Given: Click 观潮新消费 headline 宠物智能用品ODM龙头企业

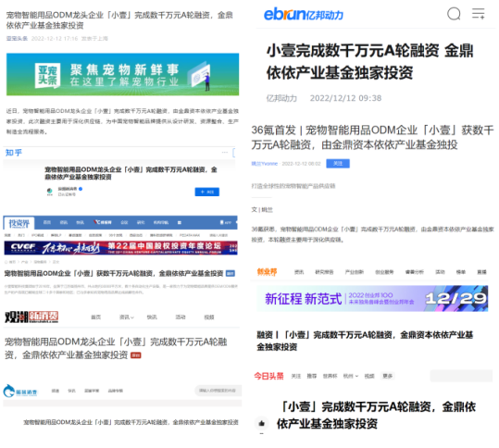Looking at the screenshot, I should pyautogui.click(x=116, y=348).
